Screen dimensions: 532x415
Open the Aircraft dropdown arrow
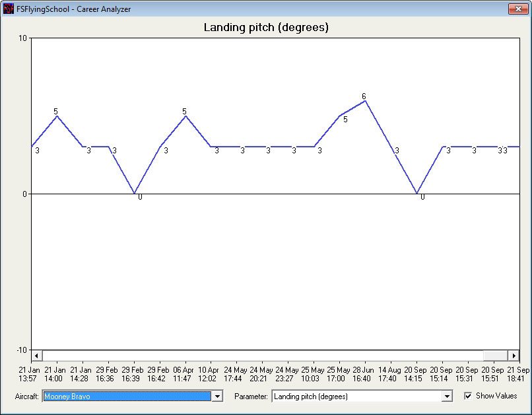point(217,396)
